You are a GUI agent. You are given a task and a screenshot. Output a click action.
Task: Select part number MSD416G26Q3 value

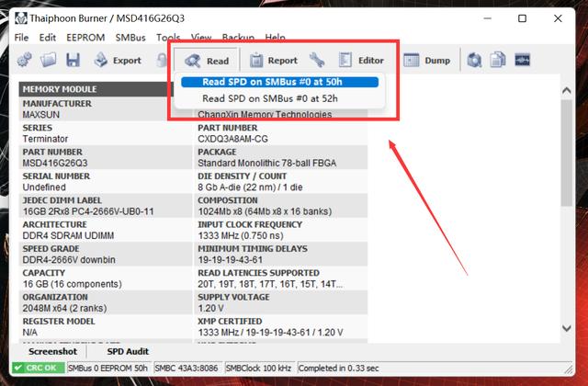pyautogui.click(x=55, y=164)
